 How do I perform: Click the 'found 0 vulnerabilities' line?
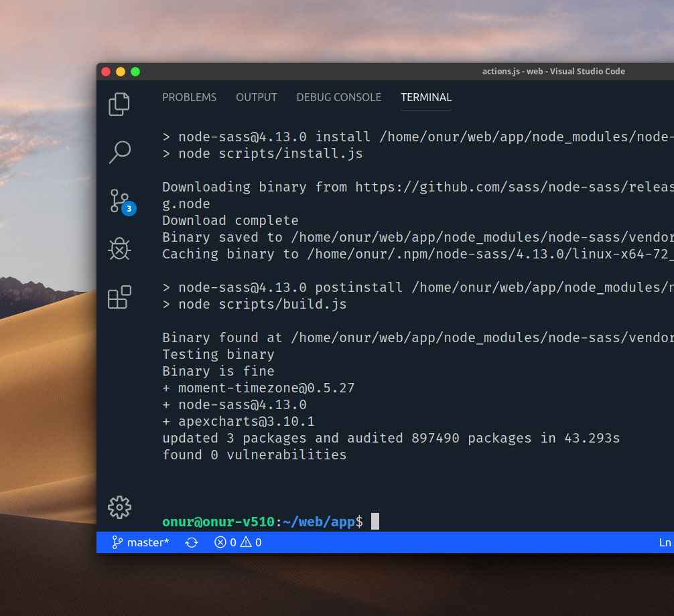click(254, 455)
